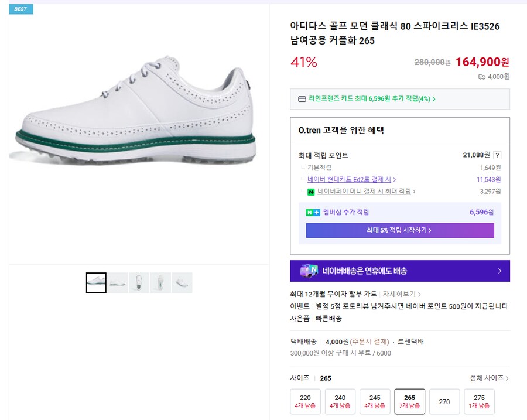Choose size 270 option
The width and height of the screenshot is (527, 420).
pos(444,401)
